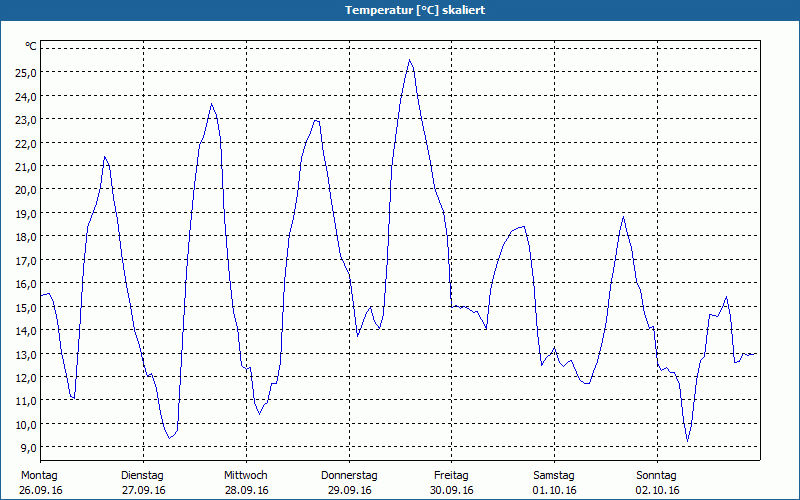The width and height of the screenshot is (800, 500).
Task: Select the date 30.09.16 on the x-axis
Action: pyautogui.click(x=451, y=490)
